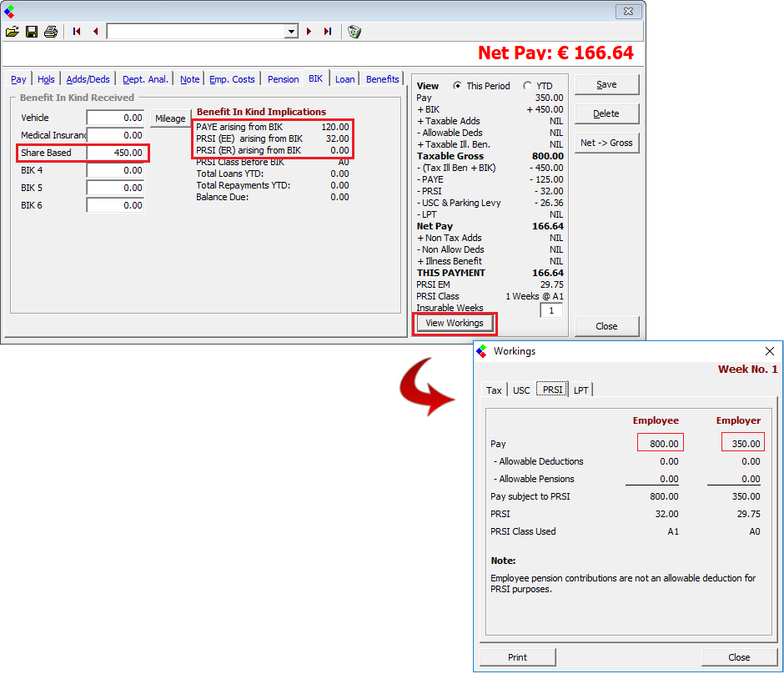Switch to USC tab in Workings
Viewport: 784px width, 674px height.
pyautogui.click(x=521, y=390)
